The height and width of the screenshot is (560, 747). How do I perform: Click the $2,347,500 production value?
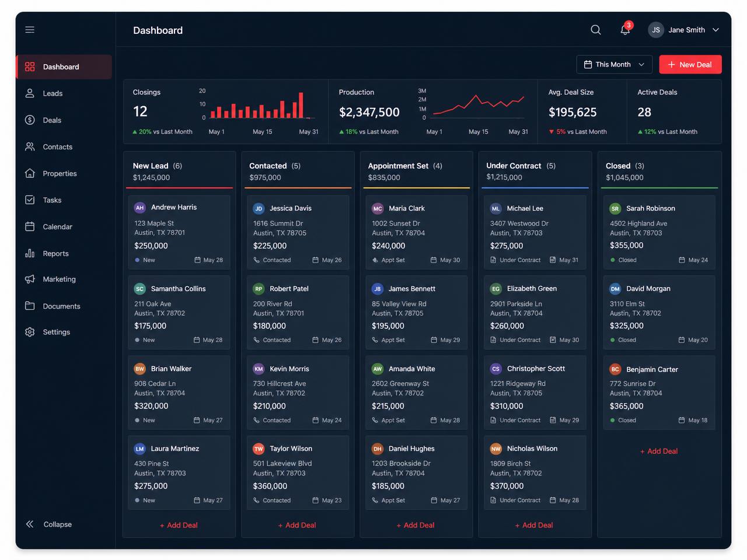pyautogui.click(x=369, y=112)
